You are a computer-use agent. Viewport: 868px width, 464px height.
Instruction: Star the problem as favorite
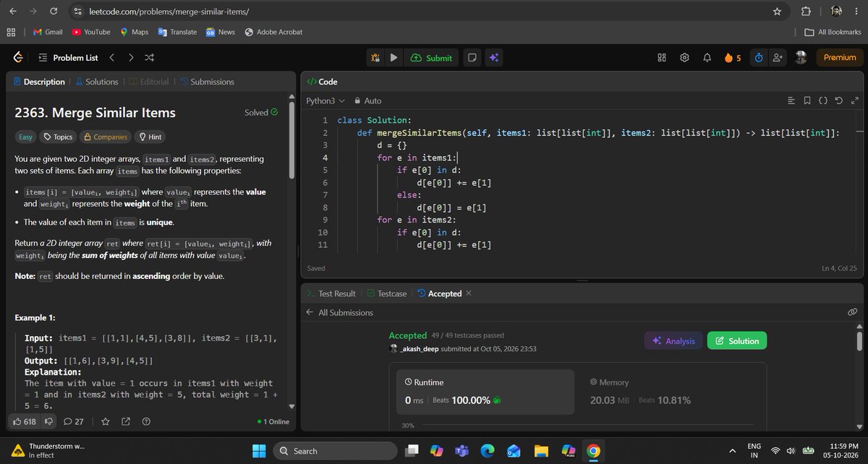[105, 421]
